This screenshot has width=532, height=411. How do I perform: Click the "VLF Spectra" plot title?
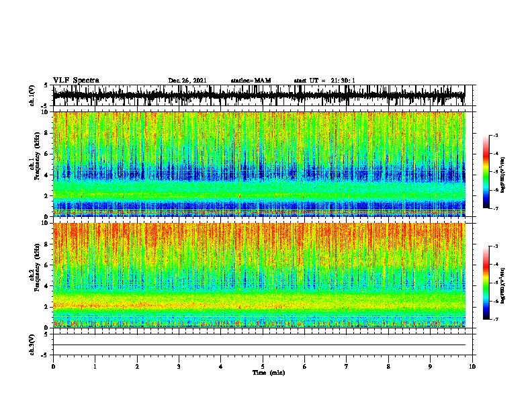(x=76, y=81)
